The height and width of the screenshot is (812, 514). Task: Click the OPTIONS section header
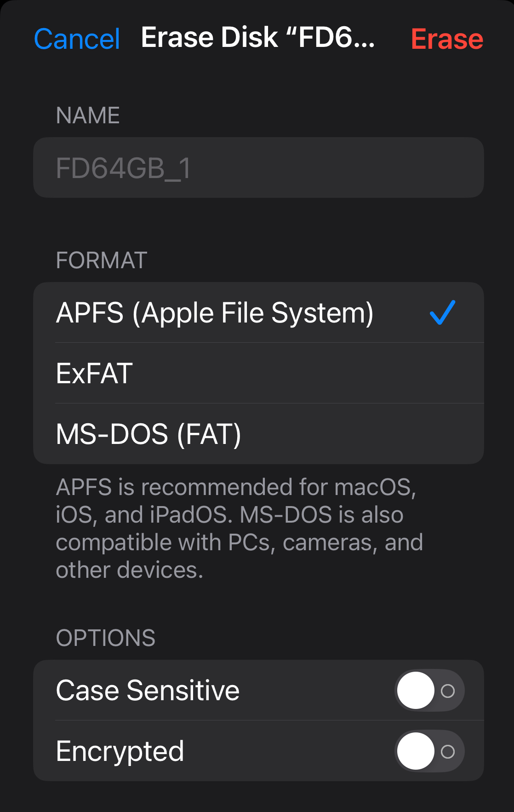point(106,638)
